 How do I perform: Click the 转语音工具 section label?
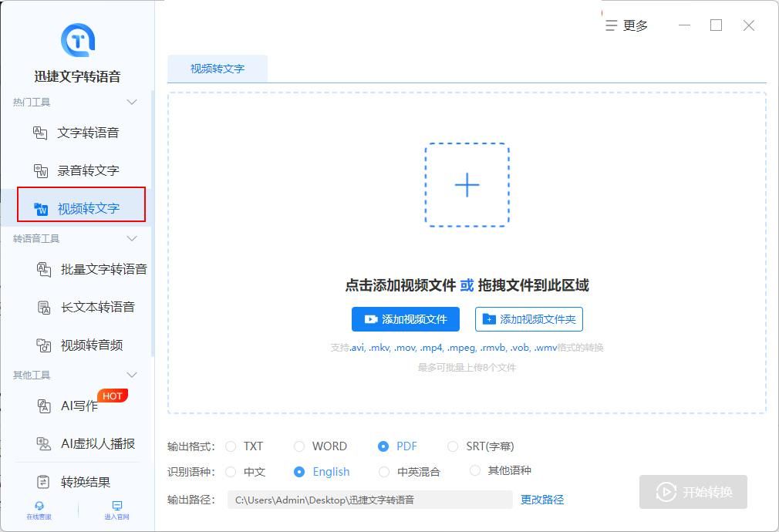tap(36, 239)
